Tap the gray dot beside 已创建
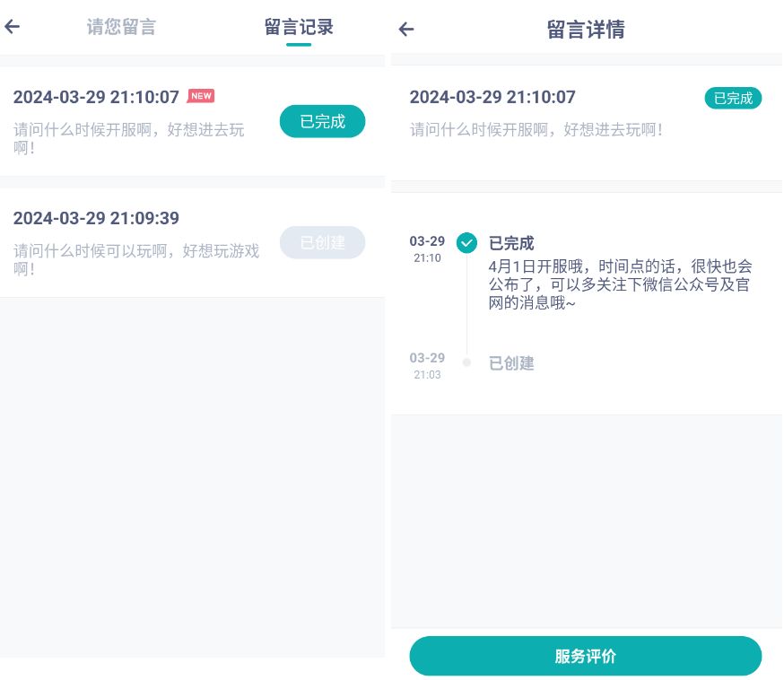The width and height of the screenshot is (784, 680). click(466, 362)
